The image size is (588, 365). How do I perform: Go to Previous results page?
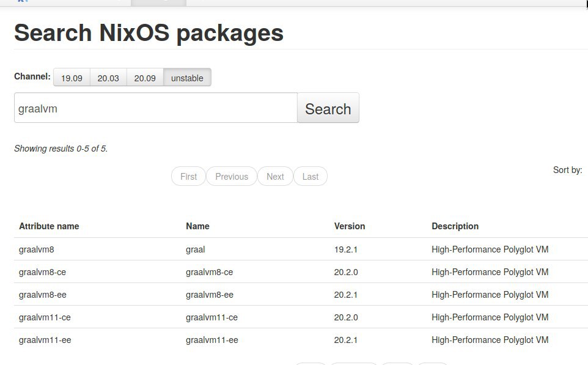(232, 176)
